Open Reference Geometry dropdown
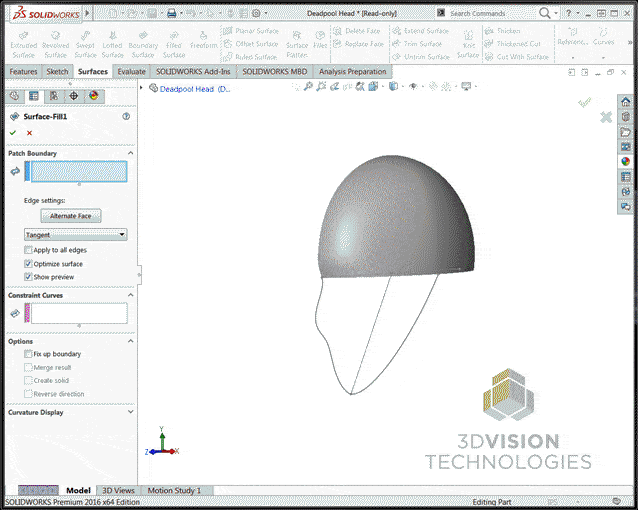Screen dimensions: 638x510 (572, 57)
